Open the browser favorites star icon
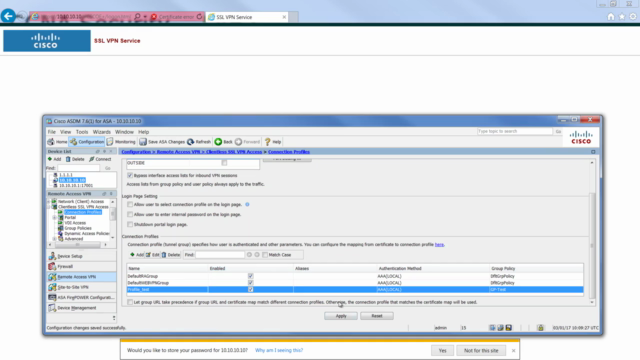 pos(622,17)
